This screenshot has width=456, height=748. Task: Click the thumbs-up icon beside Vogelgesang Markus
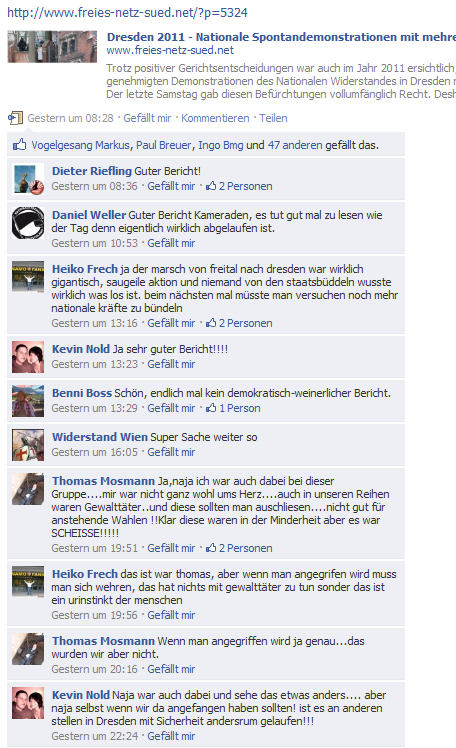[20, 145]
